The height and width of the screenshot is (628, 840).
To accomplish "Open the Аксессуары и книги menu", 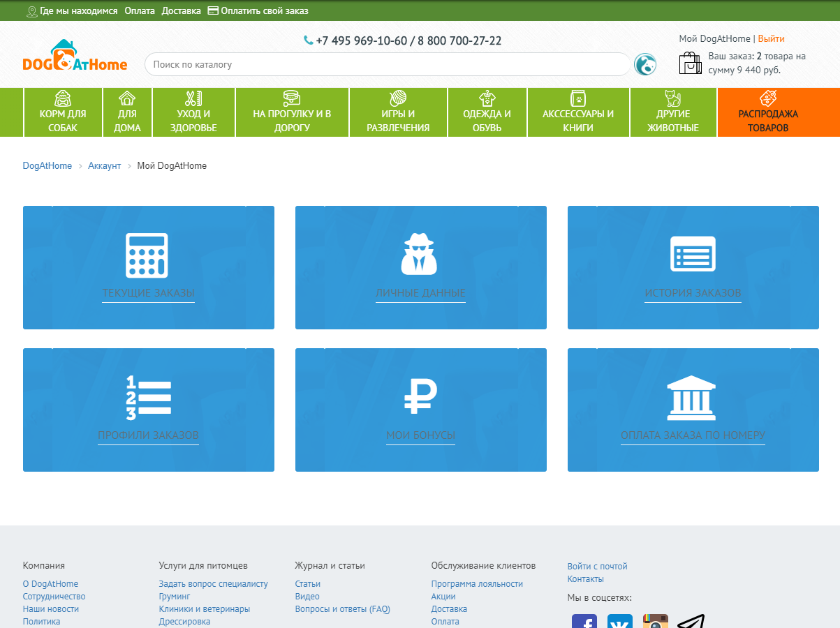I will [x=578, y=112].
